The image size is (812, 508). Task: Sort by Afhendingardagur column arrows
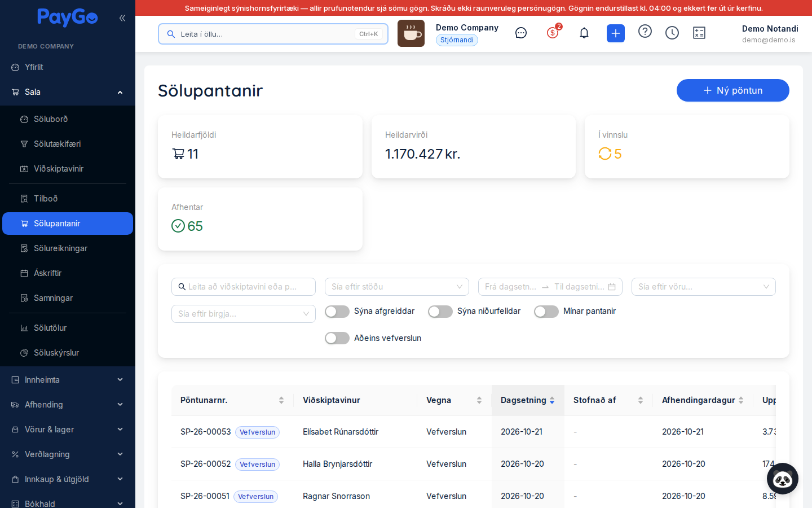point(741,400)
